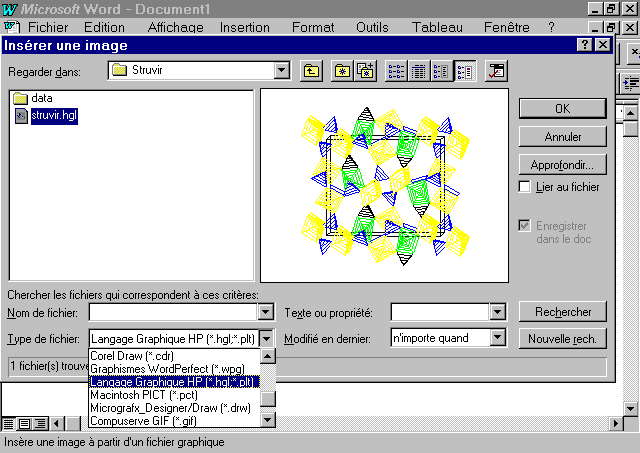Switch to Outline view button in Word
Image resolution: width=640 pixels, height=453 pixels.
(40, 424)
